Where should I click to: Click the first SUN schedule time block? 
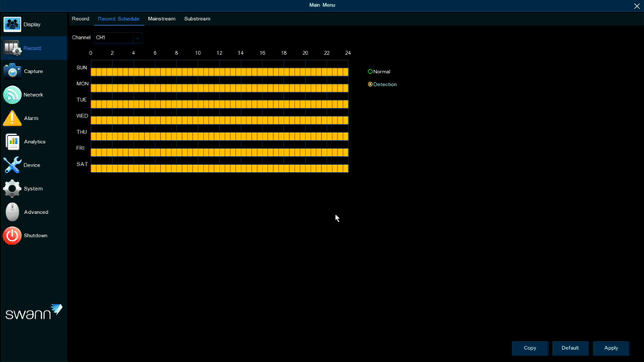93,72
